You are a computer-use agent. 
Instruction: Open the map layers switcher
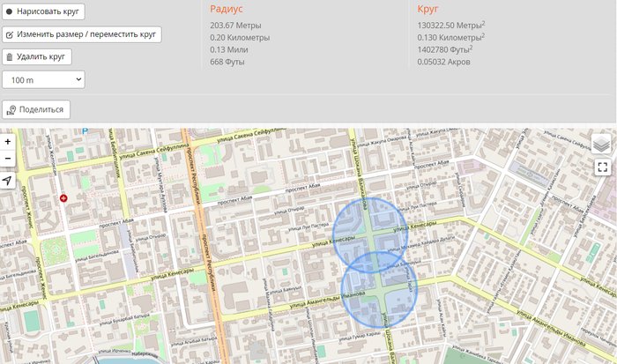(x=601, y=145)
